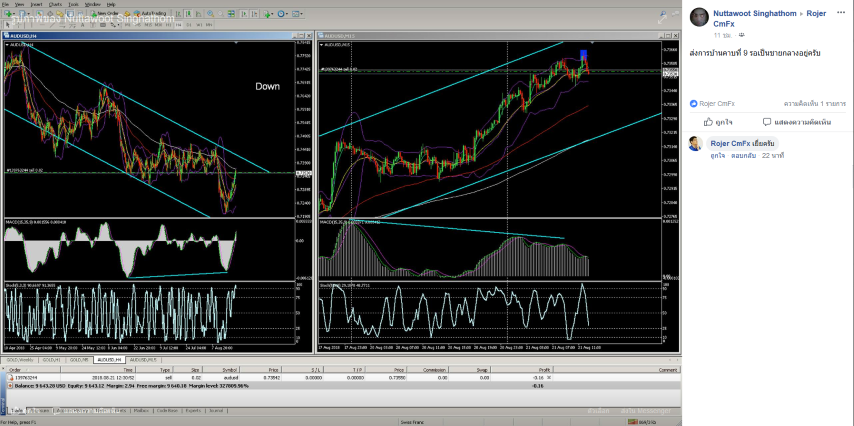Switch to W1 timeframe
Screen dimensions: 854x426
[199, 25]
